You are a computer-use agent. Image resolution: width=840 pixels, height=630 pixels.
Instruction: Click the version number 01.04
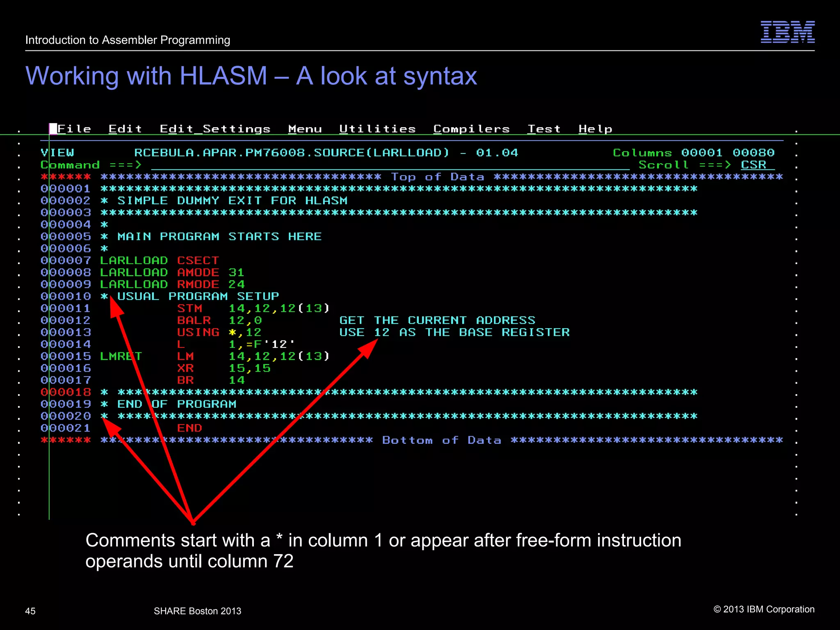point(497,153)
